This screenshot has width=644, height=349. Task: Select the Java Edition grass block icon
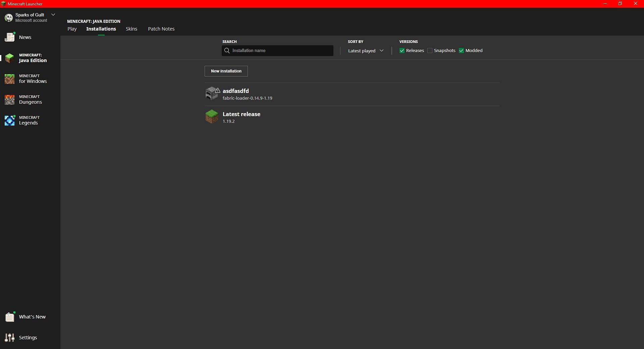point(10,58)
